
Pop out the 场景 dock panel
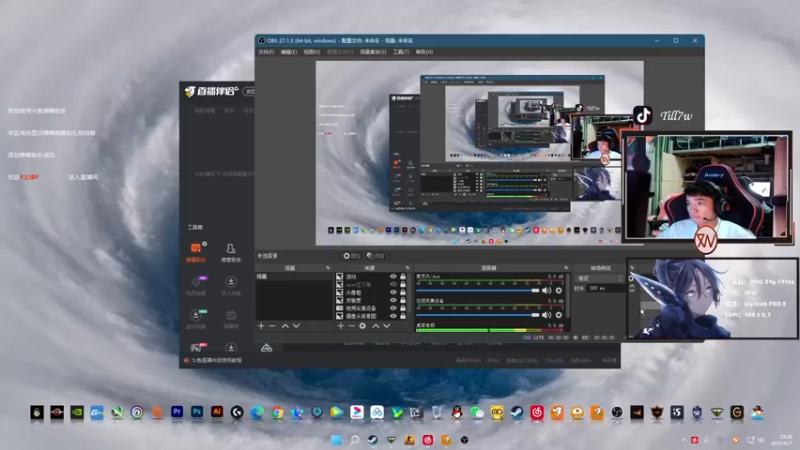[x=328, y=268]
